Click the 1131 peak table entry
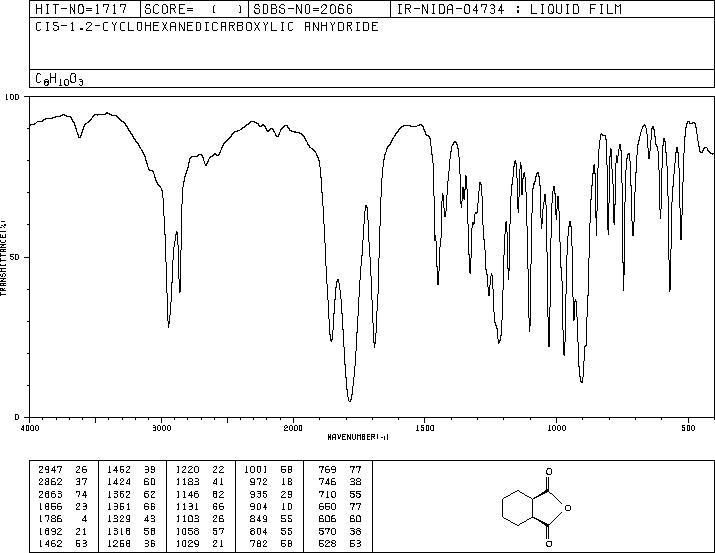Image resolution: width=715 pixels, height=553 pixels. coord(200,506)
